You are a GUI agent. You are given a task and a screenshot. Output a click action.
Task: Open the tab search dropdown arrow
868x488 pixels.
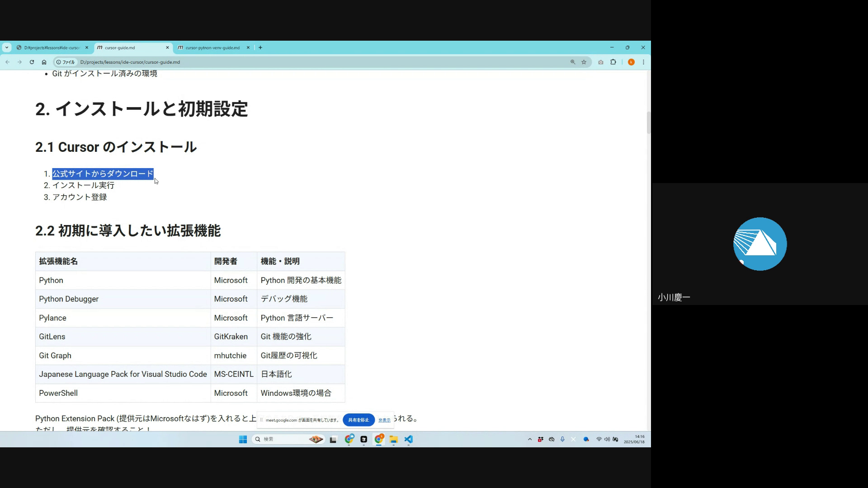(7, 47)
